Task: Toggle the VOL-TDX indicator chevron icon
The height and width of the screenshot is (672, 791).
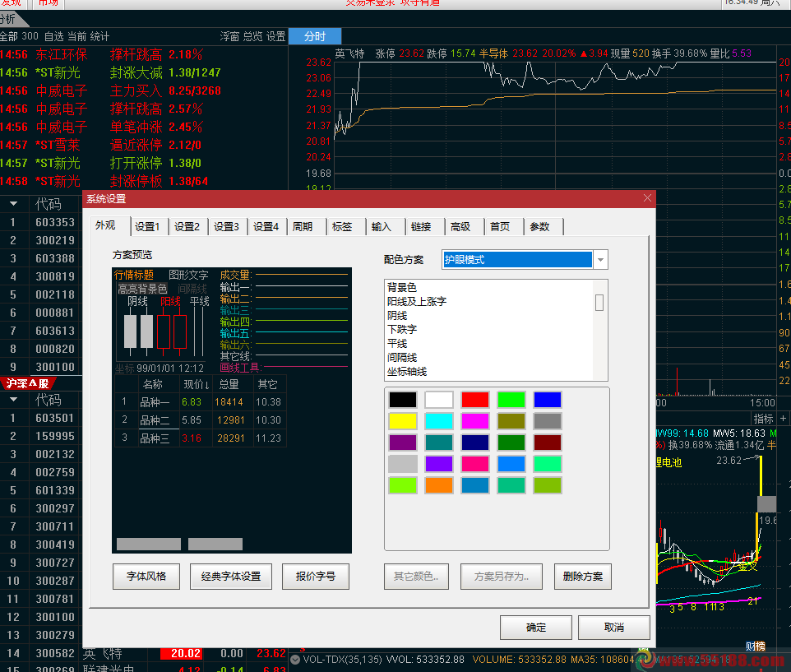Action: pos(296,660)
